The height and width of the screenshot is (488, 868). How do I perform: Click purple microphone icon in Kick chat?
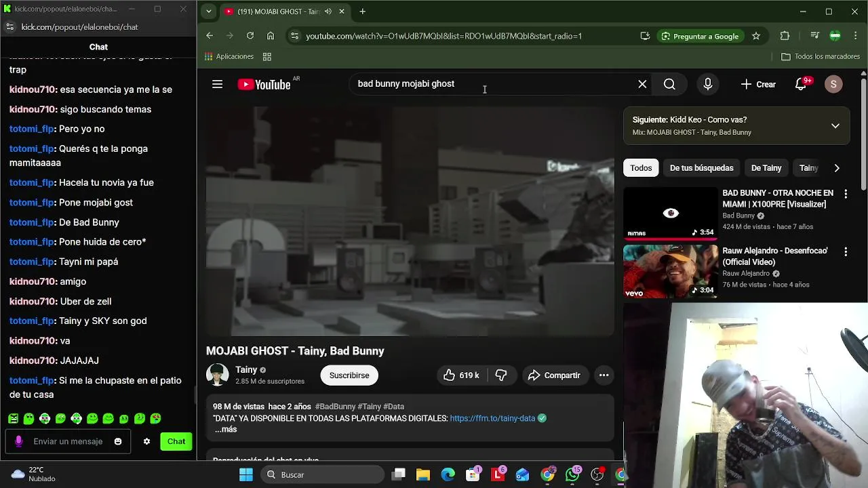(18, 441)
